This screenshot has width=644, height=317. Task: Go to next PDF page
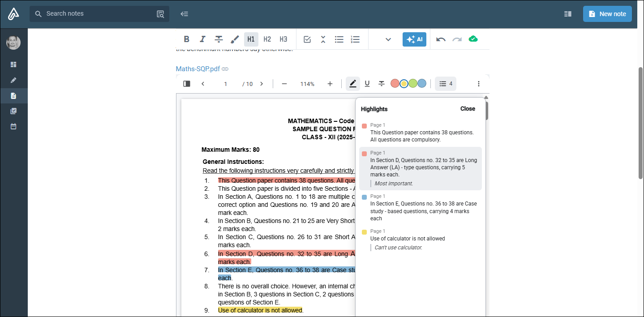[x=262, y=84]
